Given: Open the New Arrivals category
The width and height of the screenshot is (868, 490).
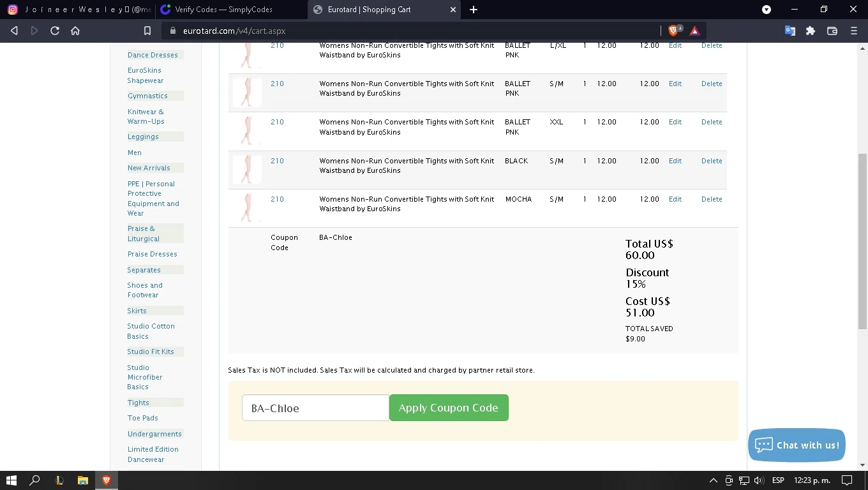Looking at the screenshot, I should (x=149, y=168).
